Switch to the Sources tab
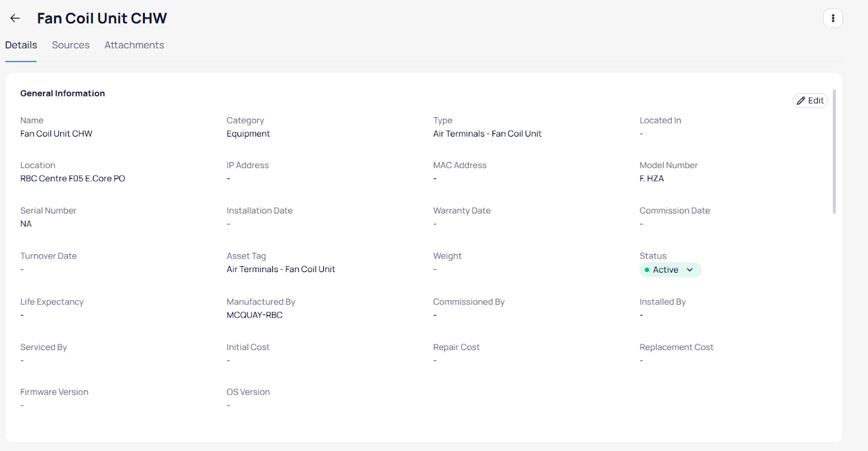The image size is (868, 451). [71, 45]
